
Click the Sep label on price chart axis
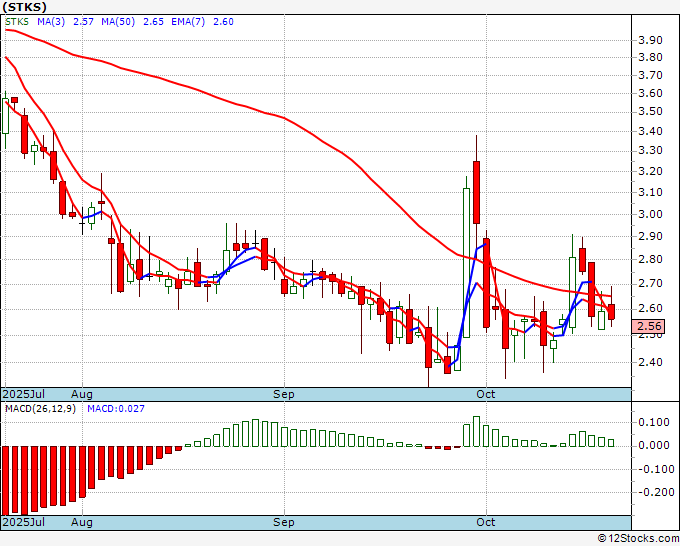pyautogui.click(x=284, y=394)
